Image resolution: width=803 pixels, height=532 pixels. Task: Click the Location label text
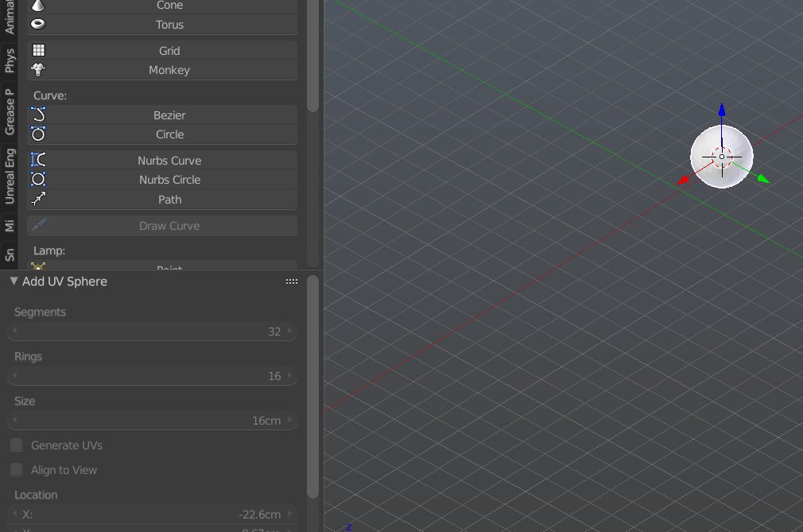(36, 495)
